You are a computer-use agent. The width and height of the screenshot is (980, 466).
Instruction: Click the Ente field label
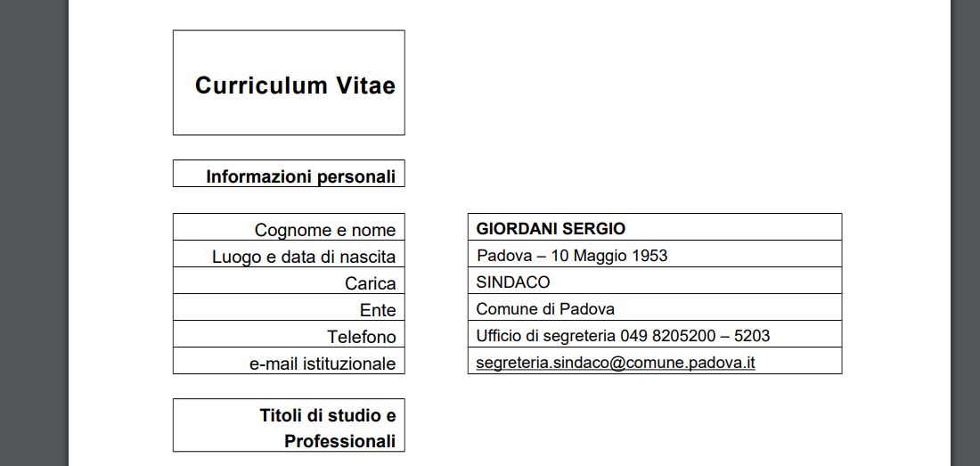coord(377,310)
